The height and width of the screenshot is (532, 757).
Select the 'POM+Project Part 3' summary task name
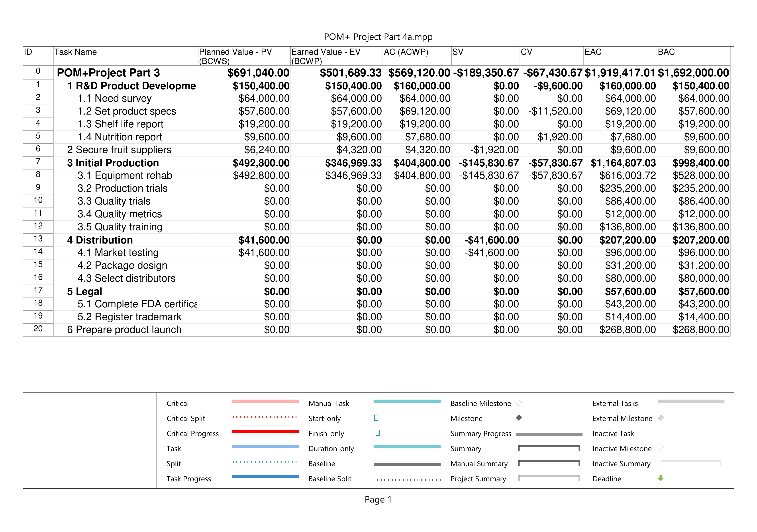(x=108, y=72)
